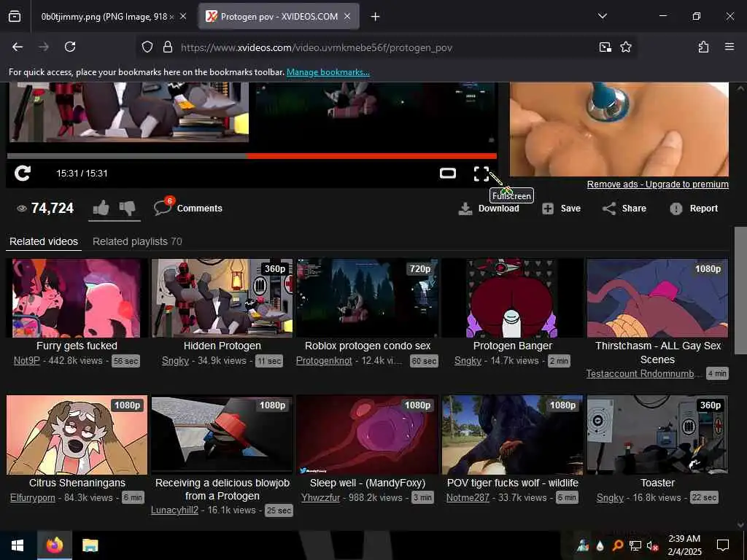Dislike the video with thumbs down

tap(127, 208)
